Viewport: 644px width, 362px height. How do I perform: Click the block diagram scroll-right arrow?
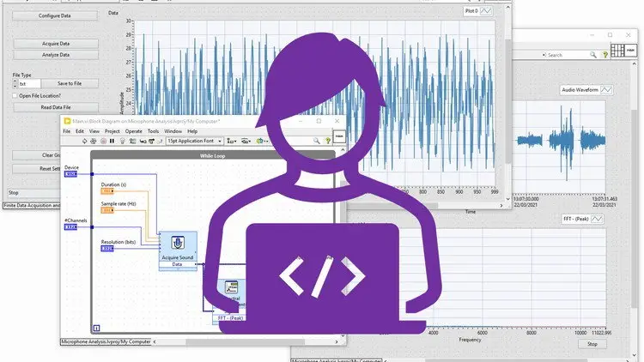coord(337,341)
